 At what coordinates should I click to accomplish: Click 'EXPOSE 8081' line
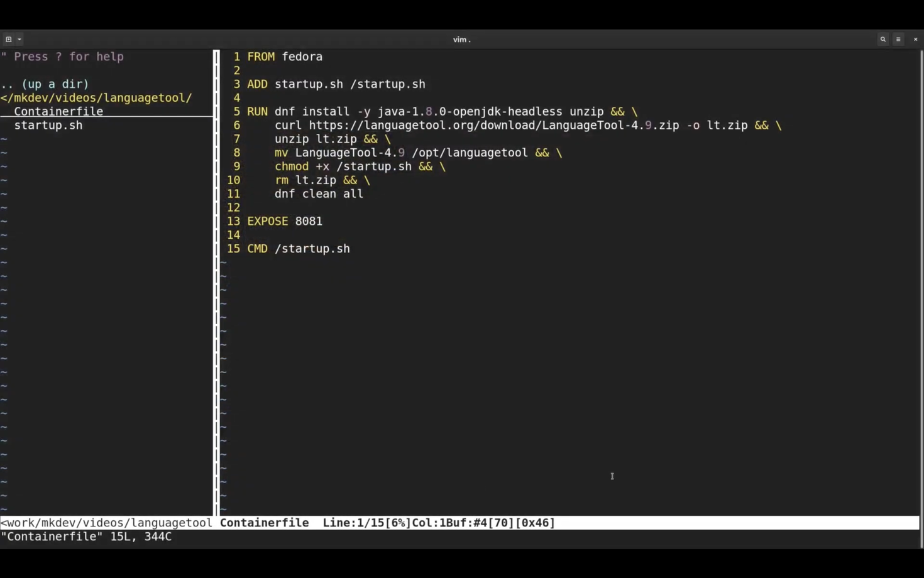pyautogui.click(x=285, y=221)
